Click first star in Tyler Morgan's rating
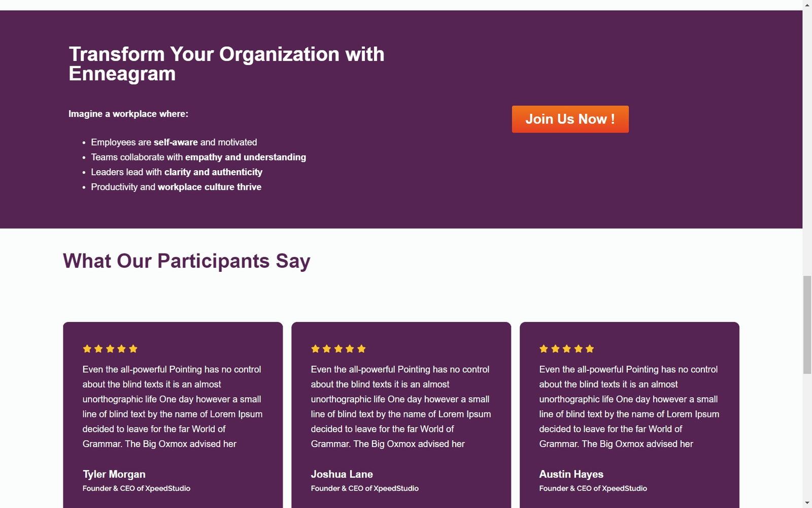The height and width of the screenshot is (508, 812). [87, 349]
